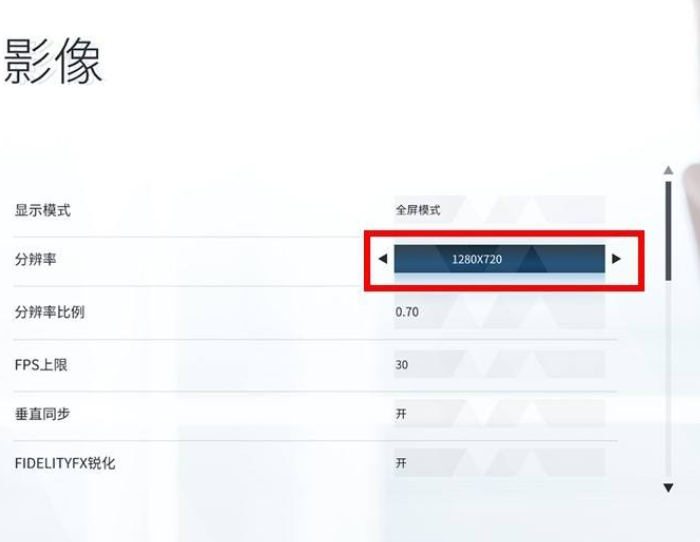700x542 pixels.
Task: Click the right arrow beside 1280X720 resolution
Action: (616, 258)
